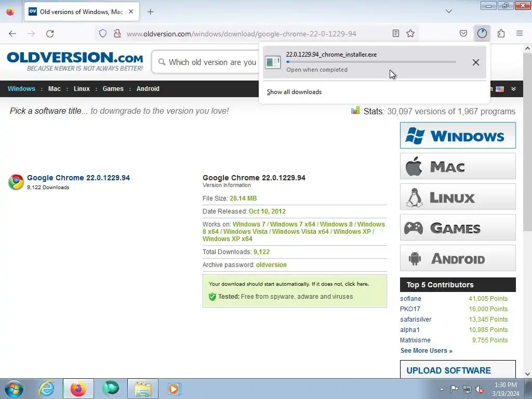Open the Linux category banner
This screenshot has height=399, width=532.
click(458, 197)
